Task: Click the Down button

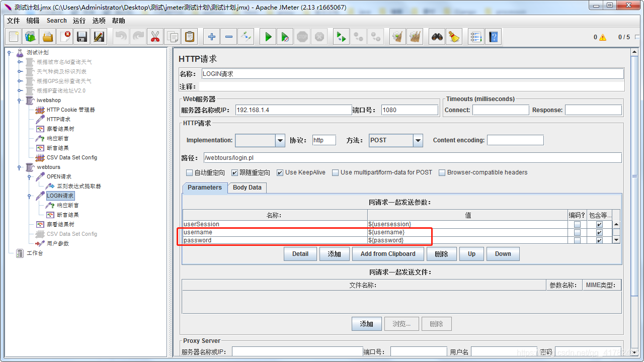Action: (503, 254)
